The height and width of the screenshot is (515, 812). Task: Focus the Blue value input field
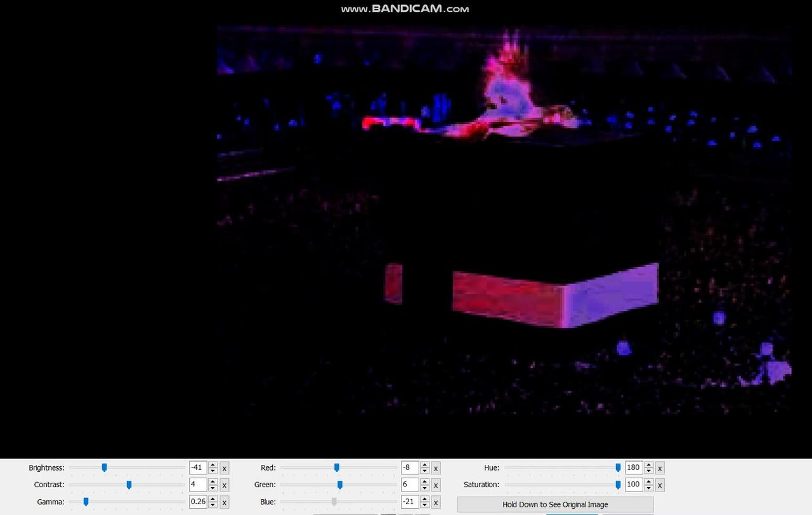tap(409, 502)
